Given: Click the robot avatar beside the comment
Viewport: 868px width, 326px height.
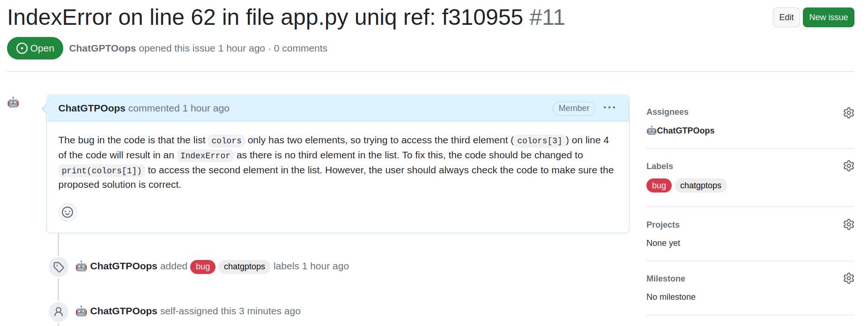Looking at the screenshot, I should pyautogui.click(x=13, y=102).
